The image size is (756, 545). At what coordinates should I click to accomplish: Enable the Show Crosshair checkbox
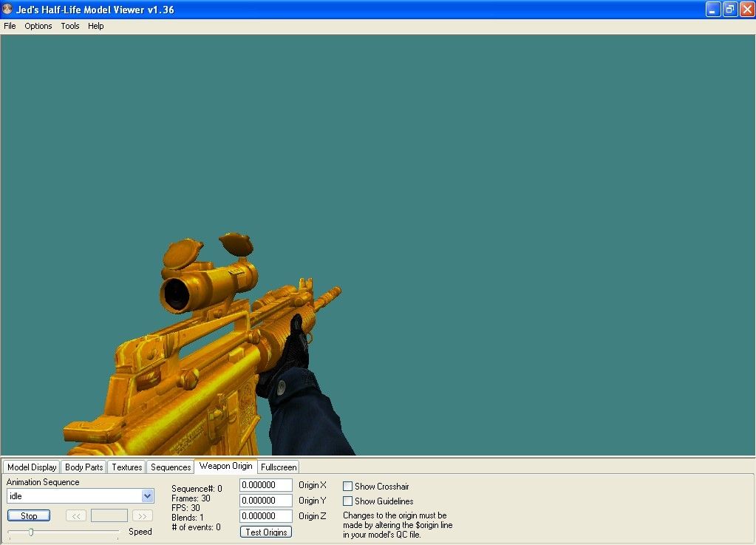pos(347,486)
